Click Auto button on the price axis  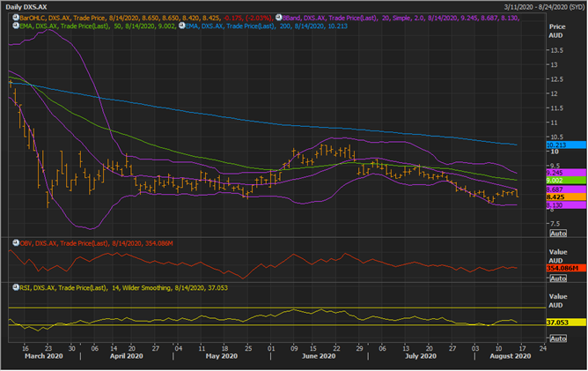[x=558, y=234]
